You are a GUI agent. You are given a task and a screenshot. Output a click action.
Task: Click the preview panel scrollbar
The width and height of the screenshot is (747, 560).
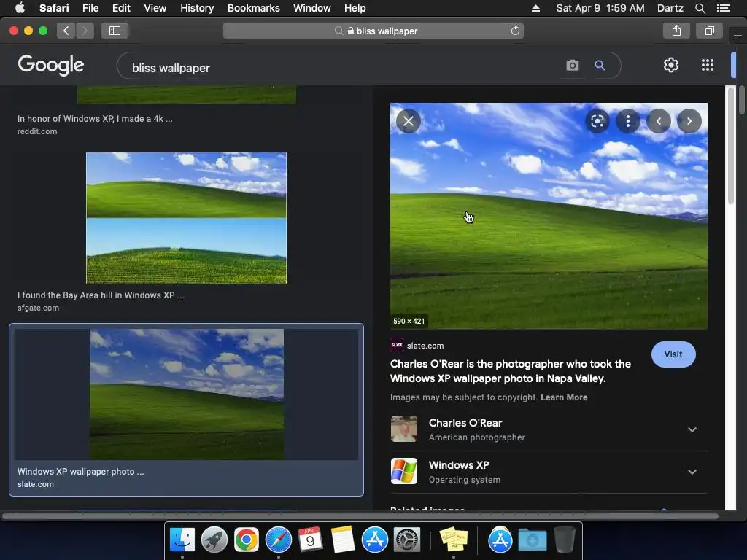(x=731, y=145)
